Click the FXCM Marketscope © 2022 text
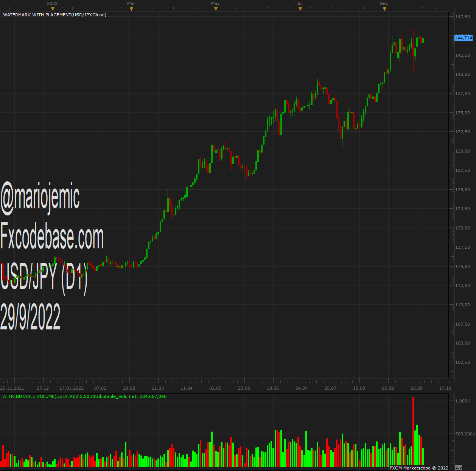The image size is (476, 471). click(419, 468)
